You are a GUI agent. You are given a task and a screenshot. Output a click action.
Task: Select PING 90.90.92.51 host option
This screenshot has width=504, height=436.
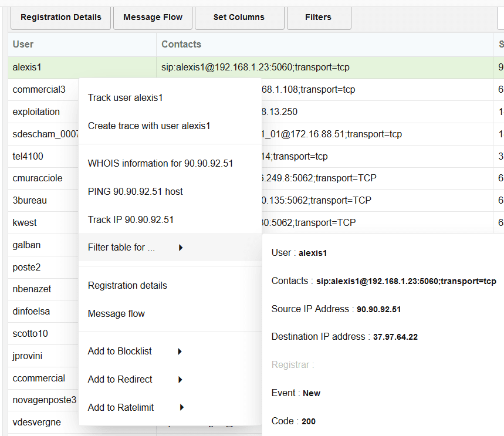click(136, 191)
